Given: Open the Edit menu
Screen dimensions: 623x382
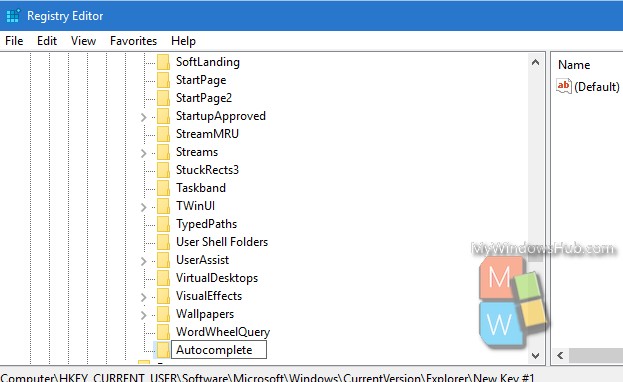Looking at the screenshot, I should pos(47,41).
